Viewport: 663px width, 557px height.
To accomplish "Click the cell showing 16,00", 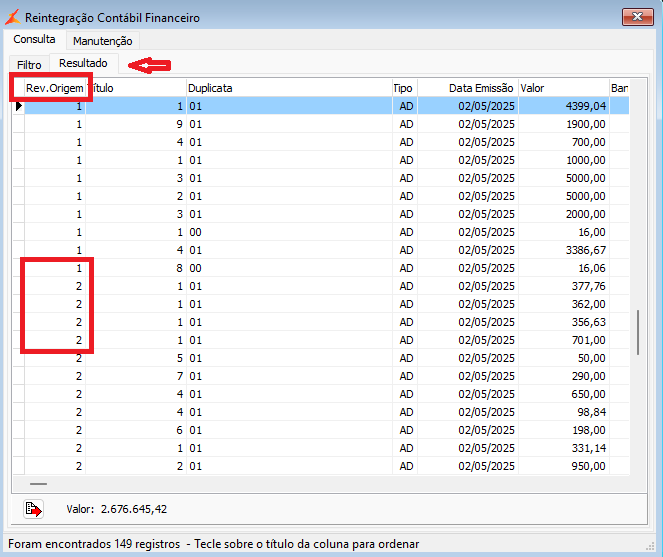I will [x=564, y=232].
